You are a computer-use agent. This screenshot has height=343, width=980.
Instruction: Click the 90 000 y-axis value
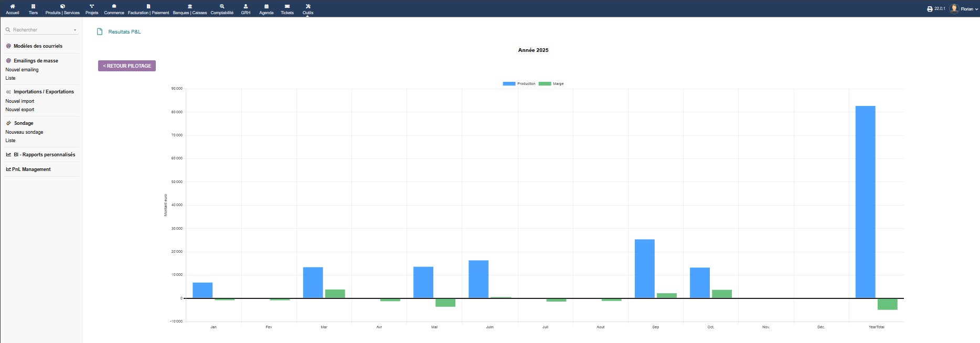click(x=177, y=89)
